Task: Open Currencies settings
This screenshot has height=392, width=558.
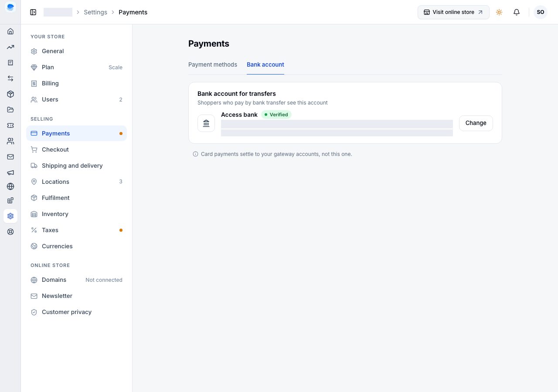Action: [77, 246]
